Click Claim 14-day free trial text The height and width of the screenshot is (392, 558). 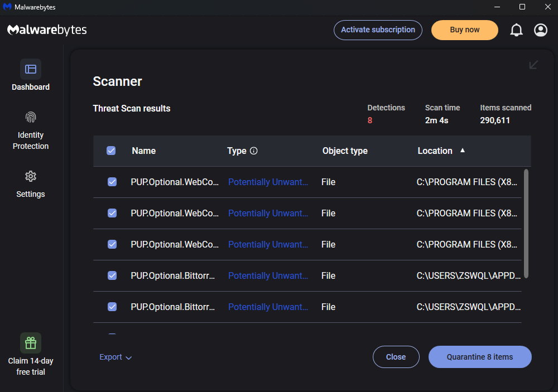coord(31,366)
